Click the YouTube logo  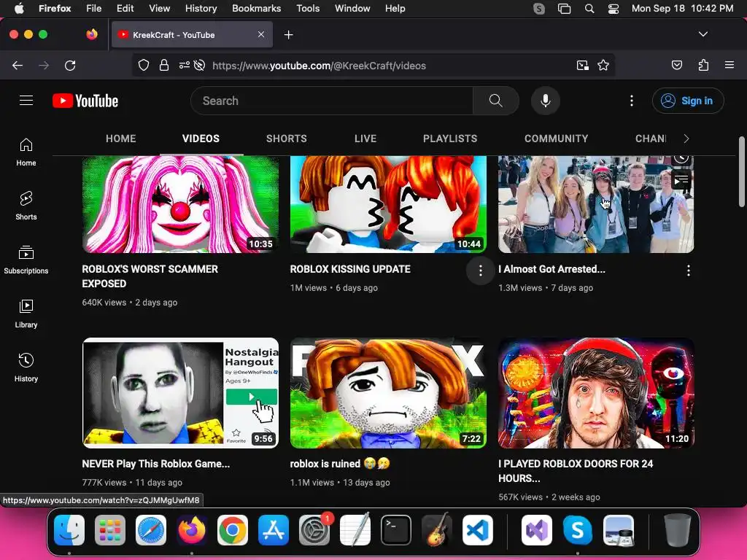tap(85, 101)
